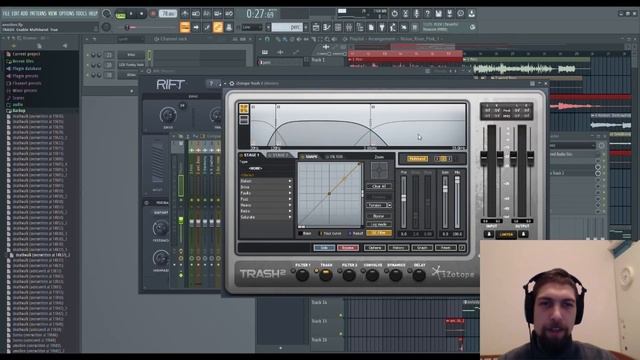Switch to STAGE 1 tab in Trash 2

[251, 156]
